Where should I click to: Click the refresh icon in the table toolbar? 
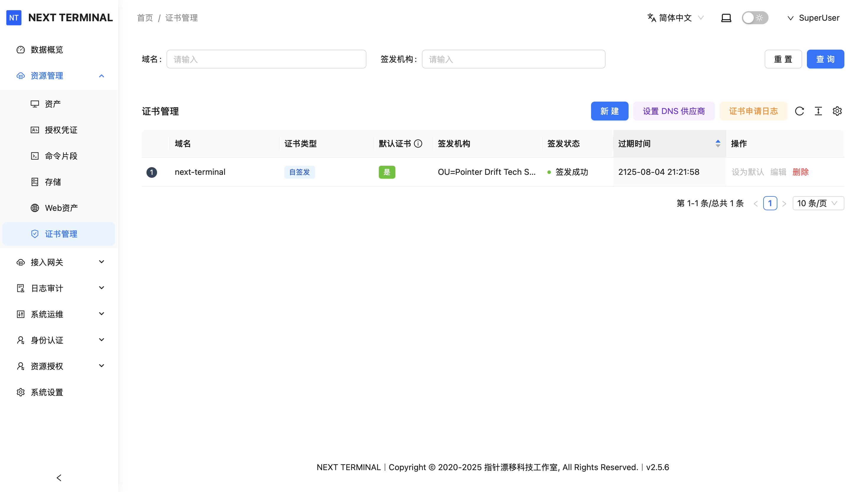[799, 111]
